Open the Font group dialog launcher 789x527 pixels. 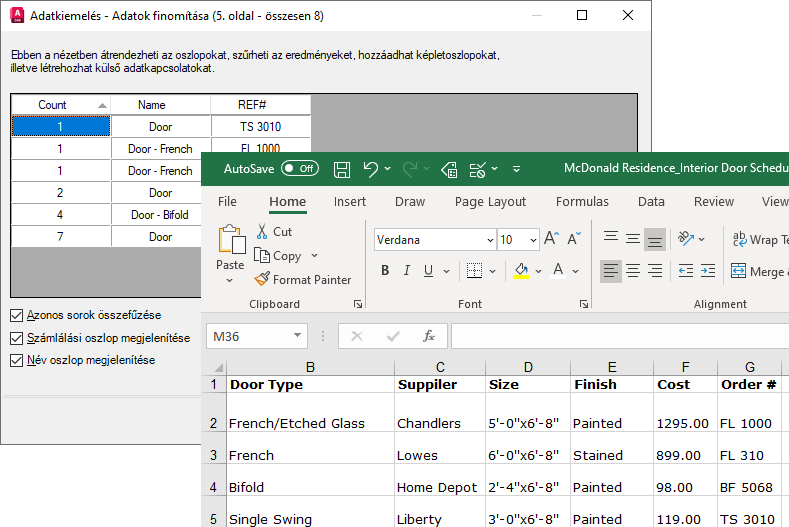584,304
